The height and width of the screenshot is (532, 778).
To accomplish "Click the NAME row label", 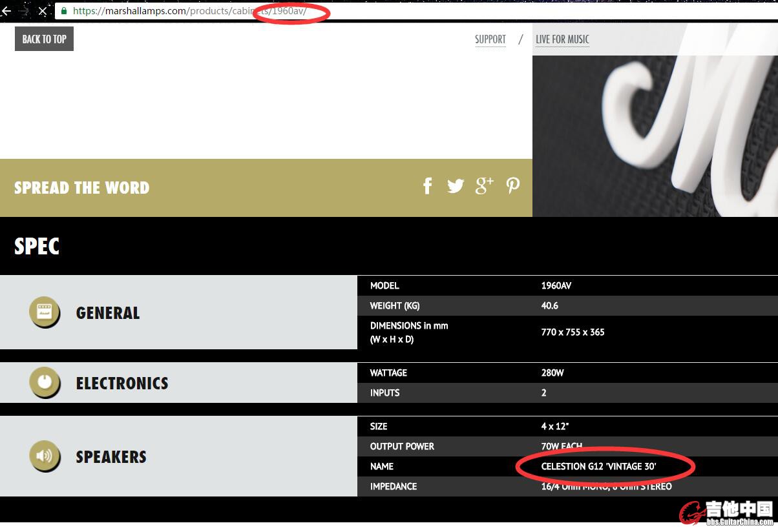I will (382, 466).
